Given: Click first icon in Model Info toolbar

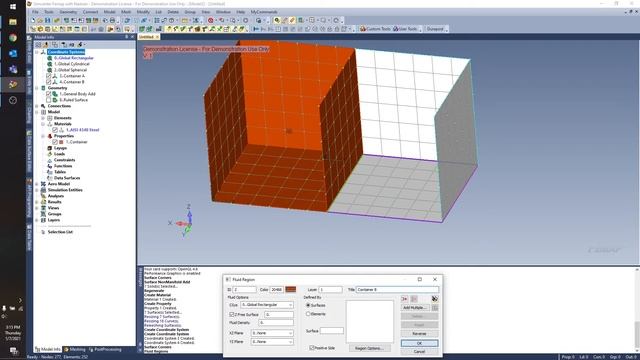Looking at the screenshot, I should pos(38,44).
